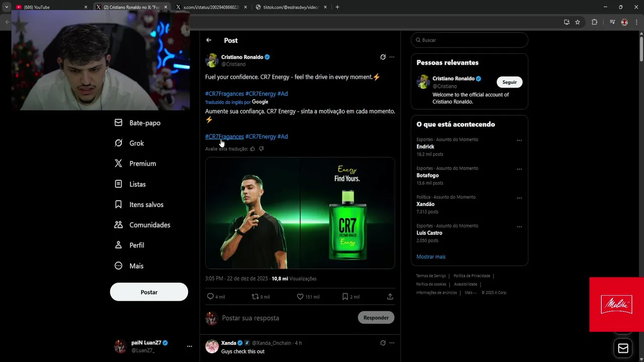Rate translation with thumbs down
This screenshot has height=362, width=644.
tap(261, 149)
